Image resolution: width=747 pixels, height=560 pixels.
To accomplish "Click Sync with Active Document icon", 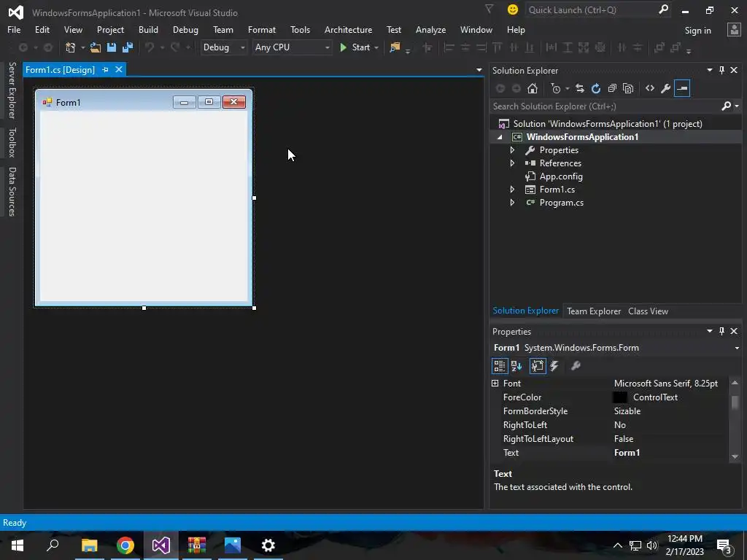I will [x=580, y=88].
